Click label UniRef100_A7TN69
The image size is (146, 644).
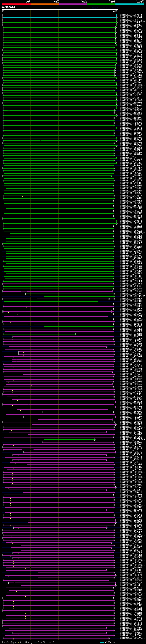[x=131, y=357]
